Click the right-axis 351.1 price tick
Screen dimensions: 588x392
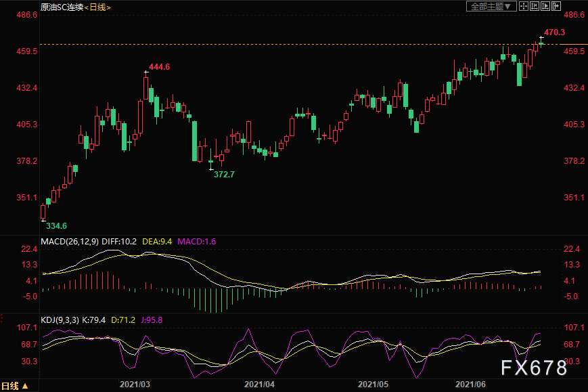coord(574,198)
